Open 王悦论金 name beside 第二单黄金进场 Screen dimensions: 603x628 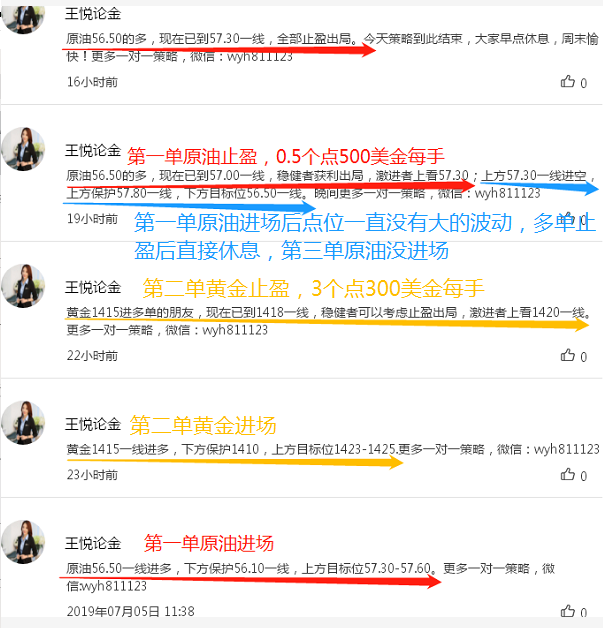click(x=93, y=424)
